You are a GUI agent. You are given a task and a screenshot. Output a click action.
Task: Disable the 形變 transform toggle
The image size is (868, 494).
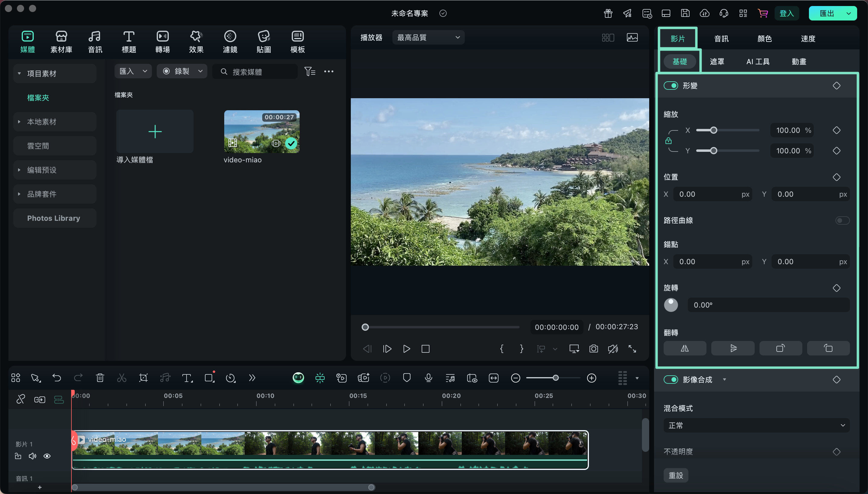point(671,86)
